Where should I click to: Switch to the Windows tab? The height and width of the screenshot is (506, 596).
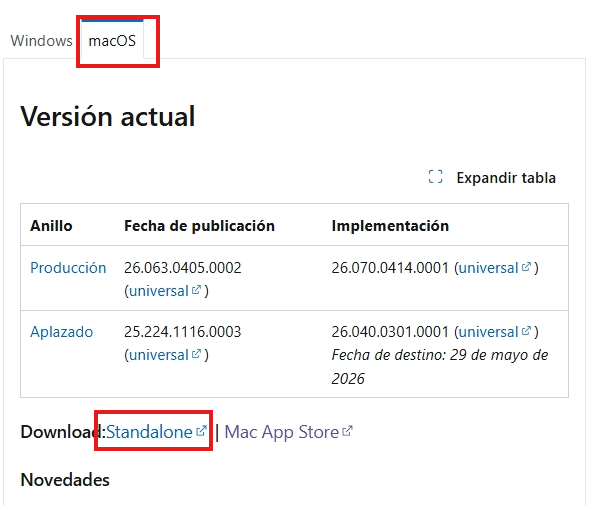(41, 41)
